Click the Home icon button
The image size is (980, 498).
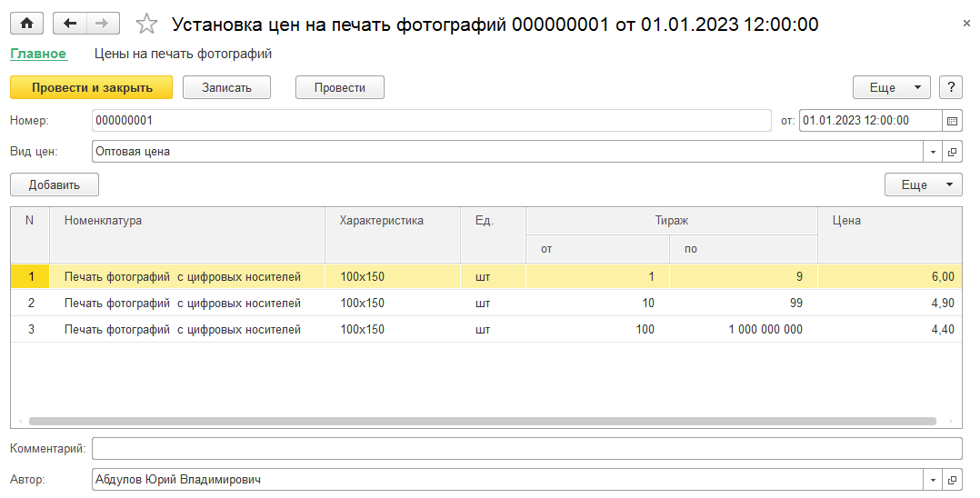click(x=26, y=25)
